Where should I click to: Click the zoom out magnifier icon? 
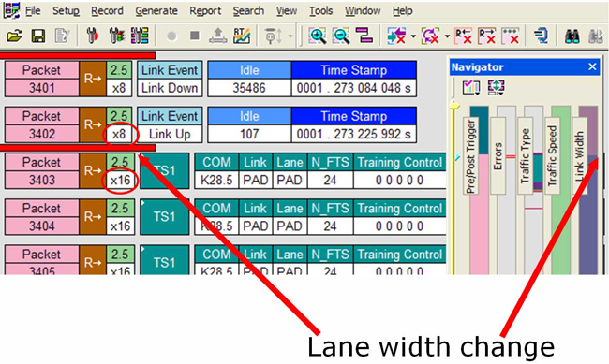[x=341, y=36]
